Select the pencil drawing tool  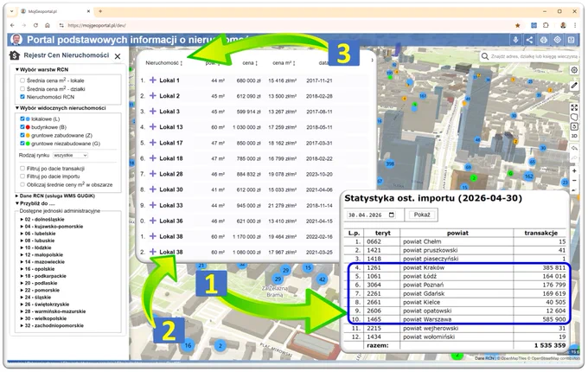(574, 86)
